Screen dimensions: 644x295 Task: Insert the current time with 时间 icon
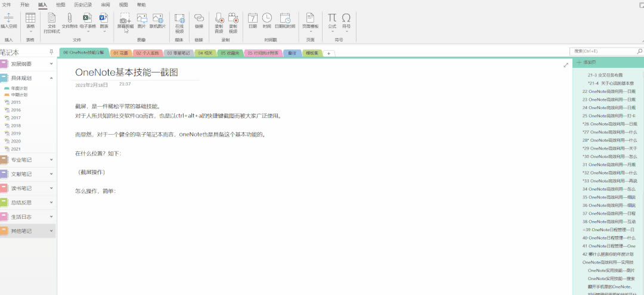coord(267,18)
